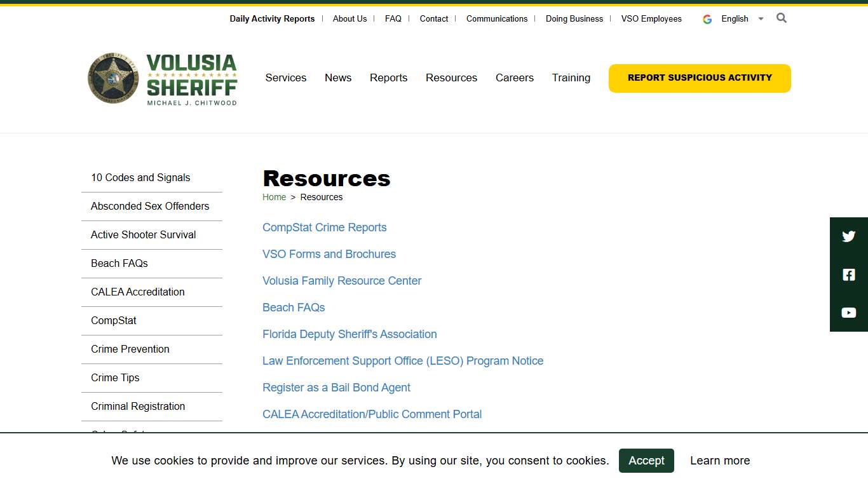The height and width of the screenshot is (488, 868).
Task: Click Learn more about cookies
Action: click(x=720, y=461)
